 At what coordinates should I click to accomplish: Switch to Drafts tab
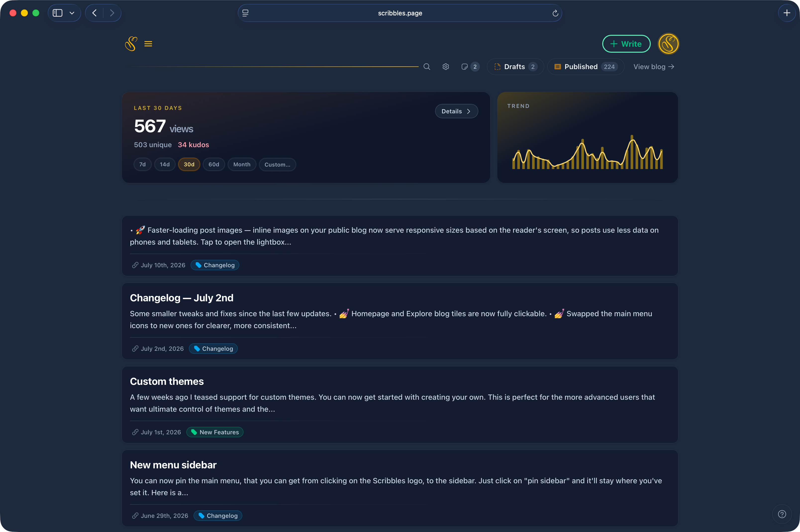coord(515,67)
